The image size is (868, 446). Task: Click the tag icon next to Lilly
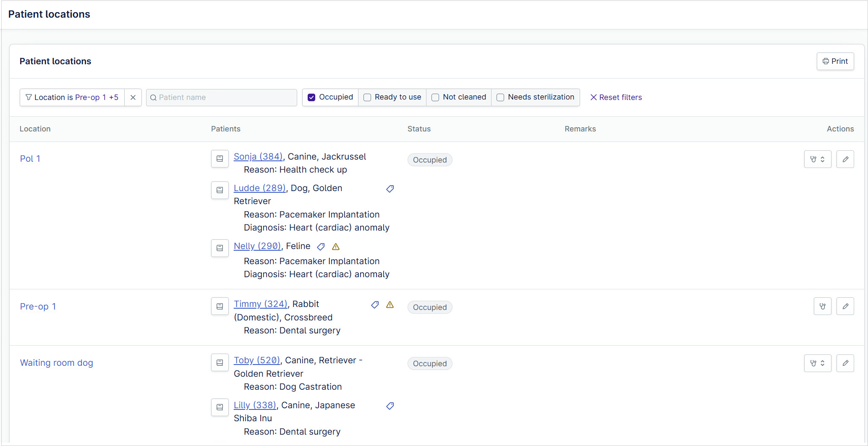tap(390, 406)
